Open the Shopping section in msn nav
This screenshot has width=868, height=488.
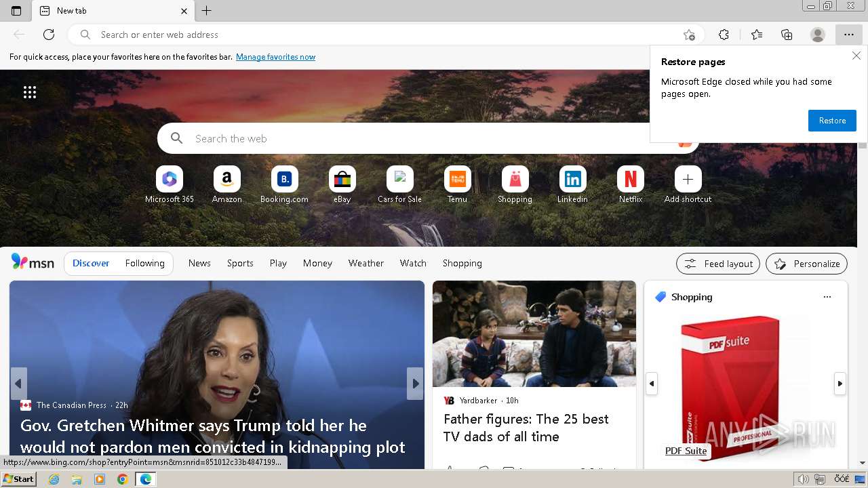462,263
